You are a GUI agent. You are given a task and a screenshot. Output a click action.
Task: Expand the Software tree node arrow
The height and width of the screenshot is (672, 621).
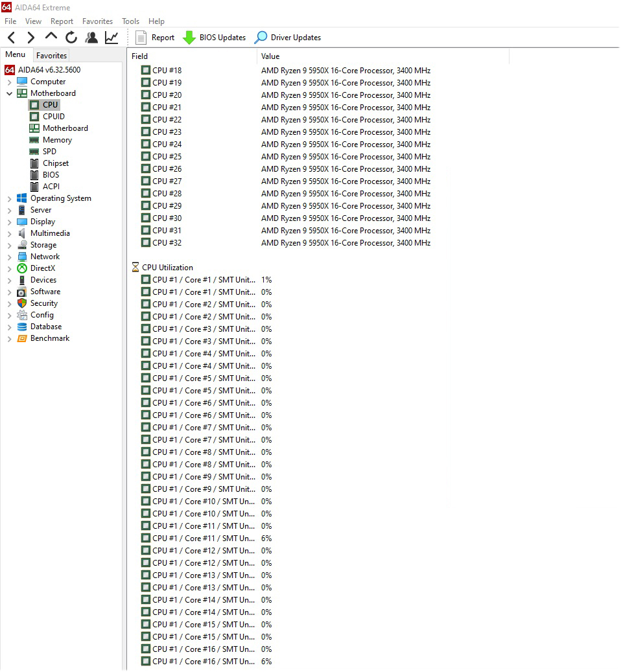click(10, 292)
